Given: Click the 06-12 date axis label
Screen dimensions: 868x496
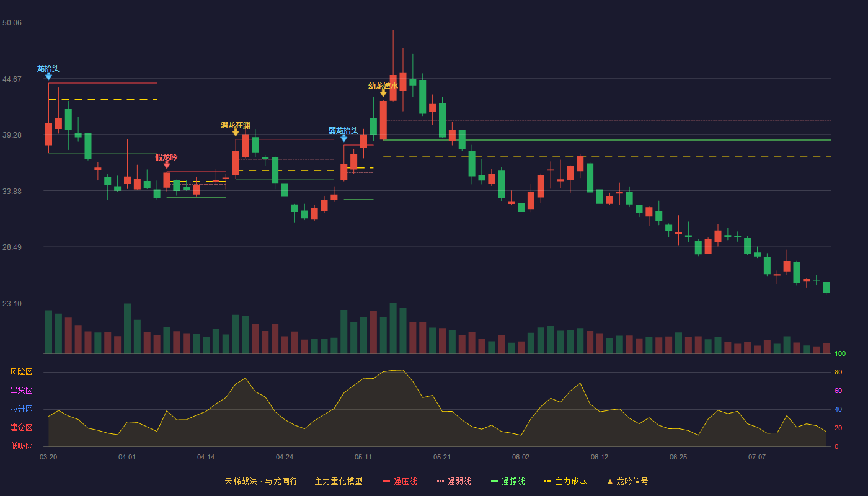Looking at the screenshot, I should pyautogui.click(x=600, y=457).
